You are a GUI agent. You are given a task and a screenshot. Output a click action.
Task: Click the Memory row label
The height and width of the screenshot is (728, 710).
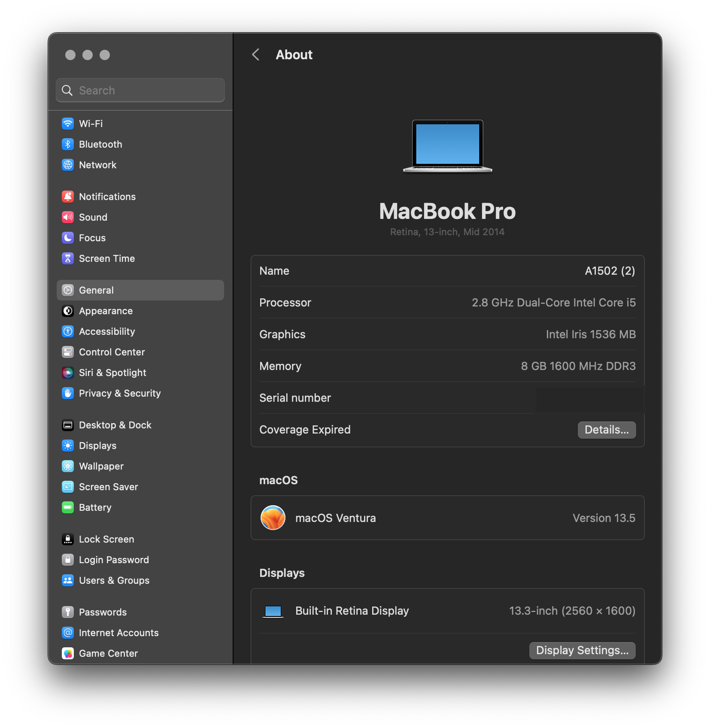(x=280, y=366)
